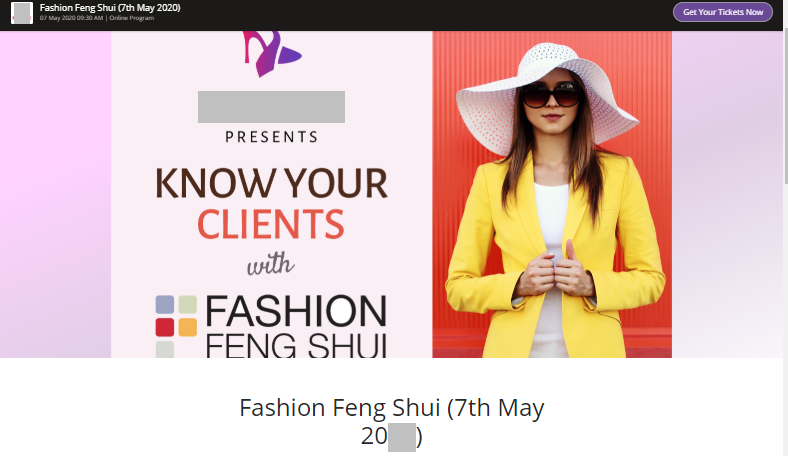Click the cursive 'with' text in the banner
Screen dimensions: 788x456
click(270, 264)
